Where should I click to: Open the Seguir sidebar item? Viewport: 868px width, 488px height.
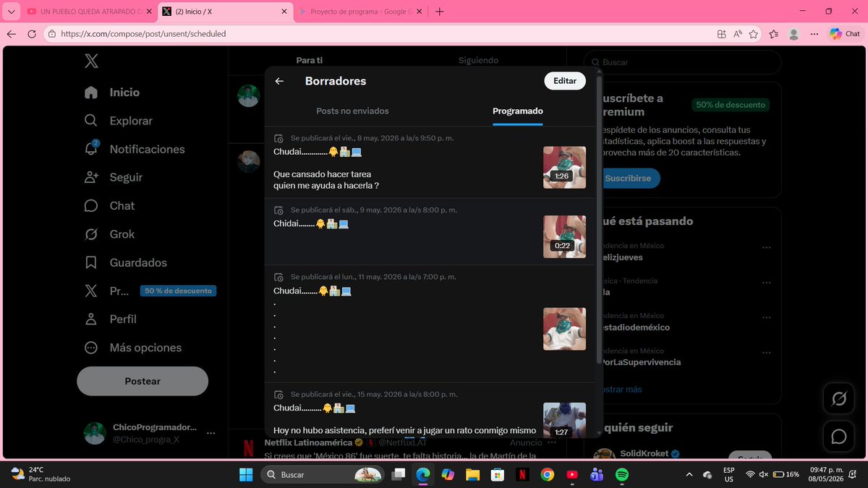click(113, 177)
